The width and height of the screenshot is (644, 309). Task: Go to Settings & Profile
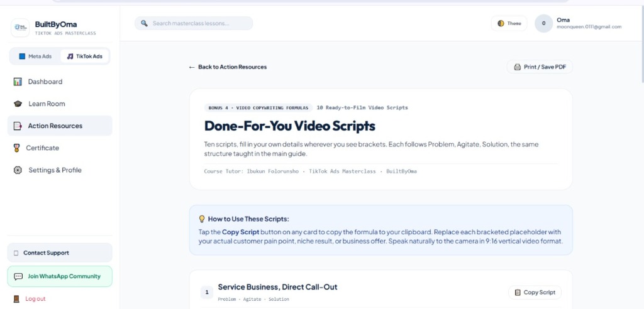[60, 170]
